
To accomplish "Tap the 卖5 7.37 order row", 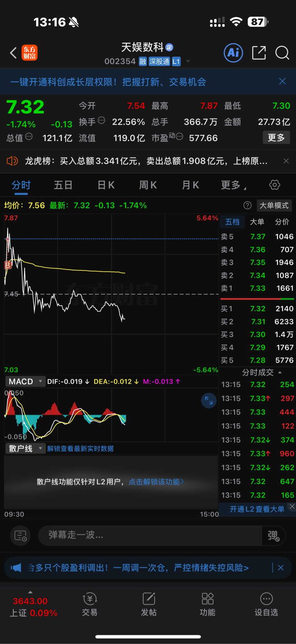I will click(x=257, y=237).
